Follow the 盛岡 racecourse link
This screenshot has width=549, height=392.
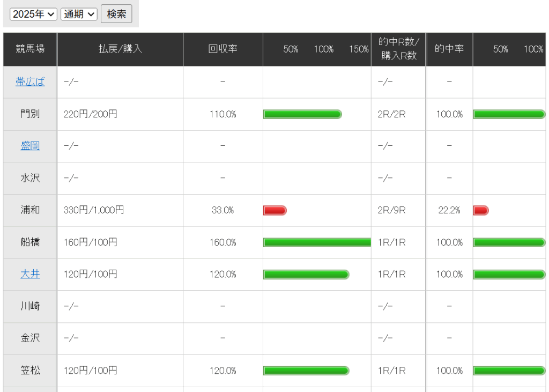click(30, 146)
